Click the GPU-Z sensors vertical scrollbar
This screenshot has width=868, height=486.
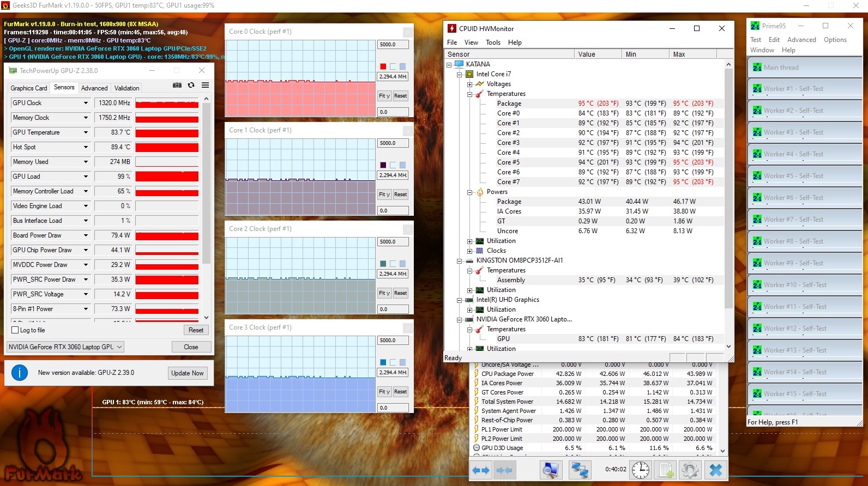[206, 208]
